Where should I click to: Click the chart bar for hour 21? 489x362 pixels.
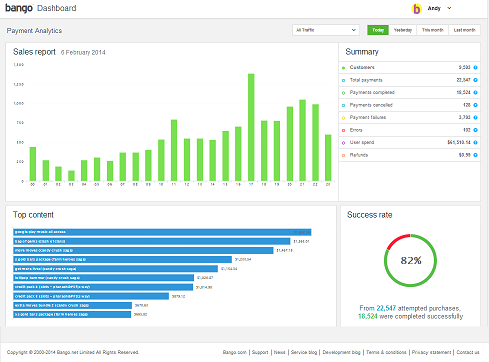pyautogui.click(x=302, y=140)
